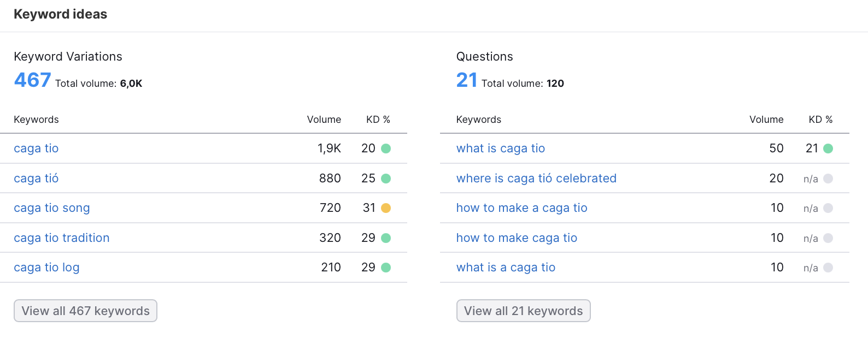Click KD % column header in Questions table

point(820,120)
